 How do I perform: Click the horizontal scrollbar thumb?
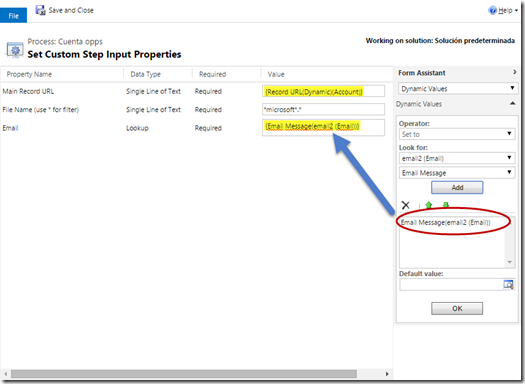click(x=184, y=374)
